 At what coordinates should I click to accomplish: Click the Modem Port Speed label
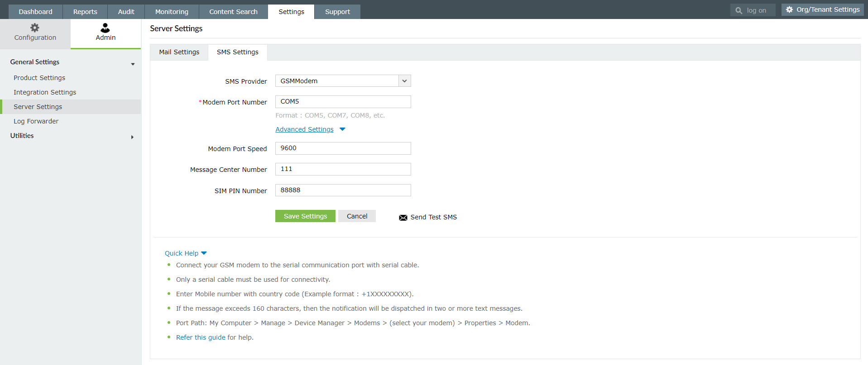pyautogui.click(x=237, y=149)
